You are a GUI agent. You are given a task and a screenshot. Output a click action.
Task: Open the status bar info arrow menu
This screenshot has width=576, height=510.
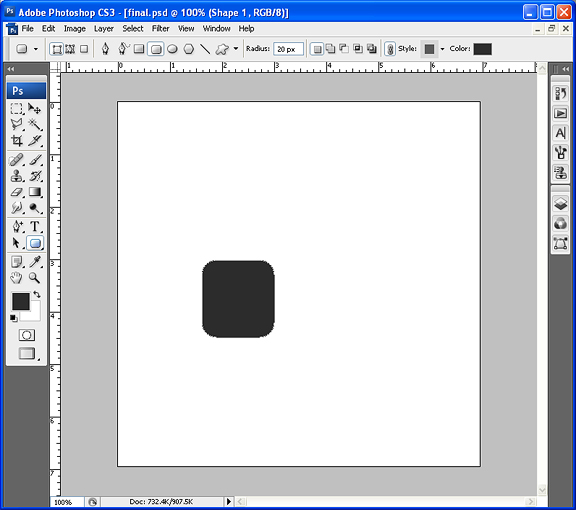[x=229, y=502]
